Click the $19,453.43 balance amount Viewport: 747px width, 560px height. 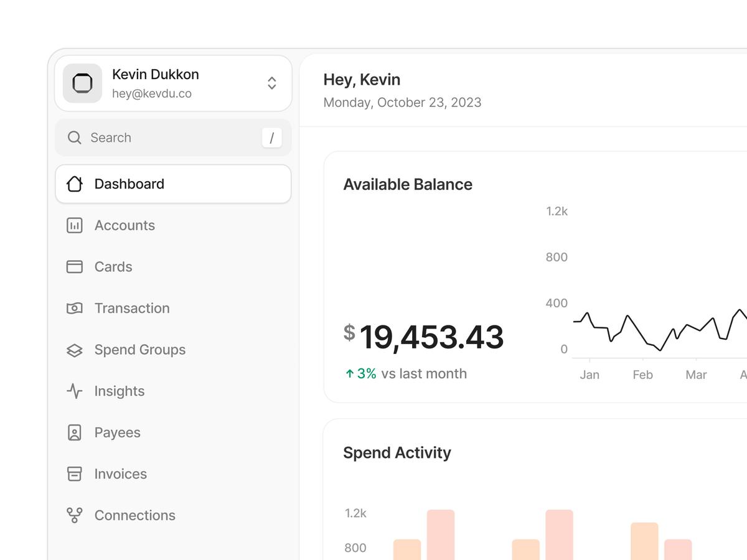tap(431, 337)
